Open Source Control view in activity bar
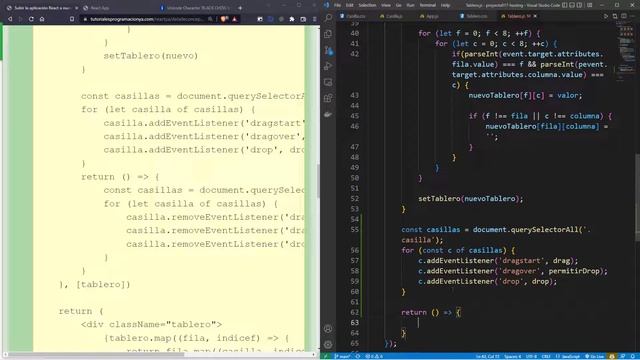This screenshot has width=640, height=360. [x=328, y=50]
